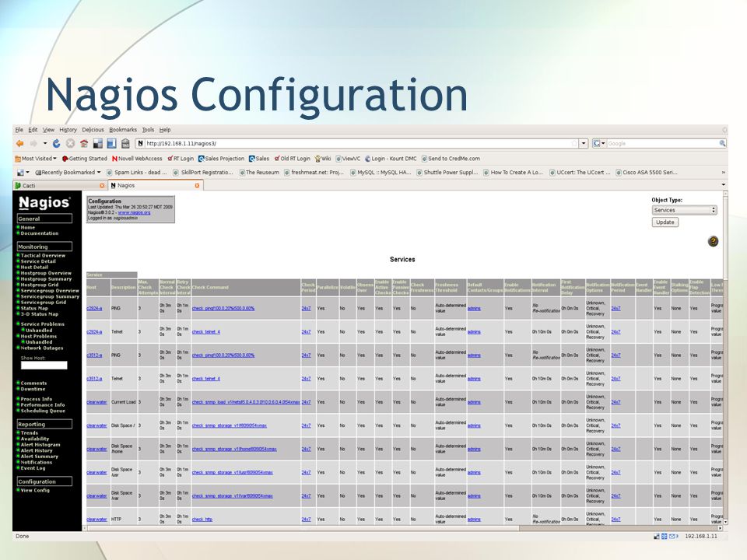Open the www.nagios.org link
747x560 pixels.
click(134, 213)
